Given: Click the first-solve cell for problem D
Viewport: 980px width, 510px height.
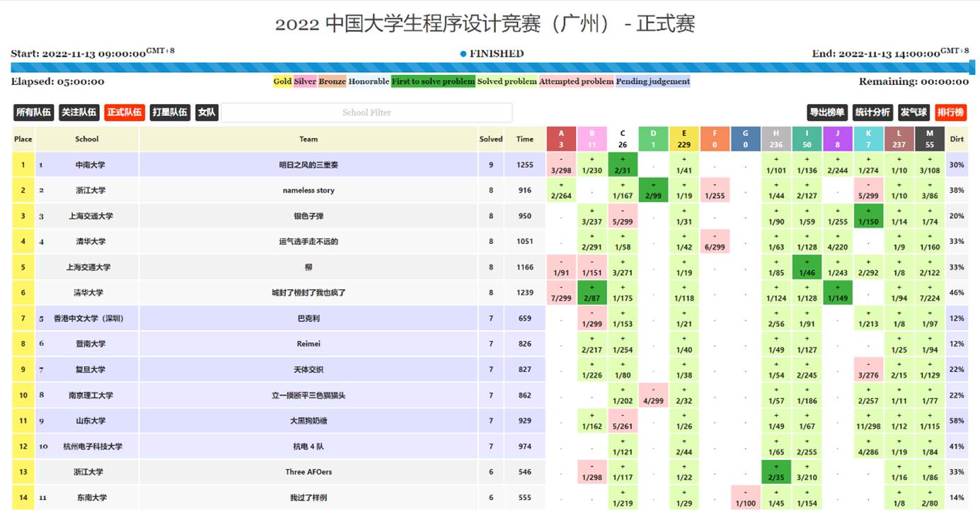Looking at the screenshot, I should pyautogui.click(x=653, y=190).
